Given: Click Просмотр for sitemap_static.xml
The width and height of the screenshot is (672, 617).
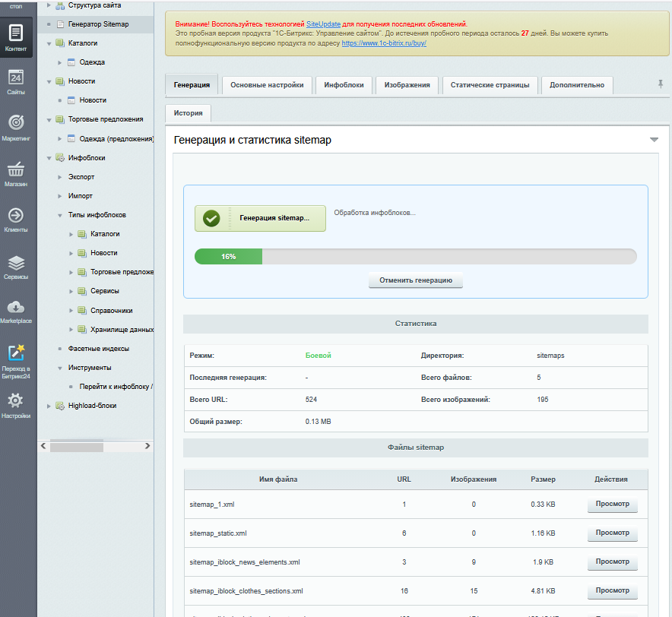Looking at the screenshot, I should 612,533.
